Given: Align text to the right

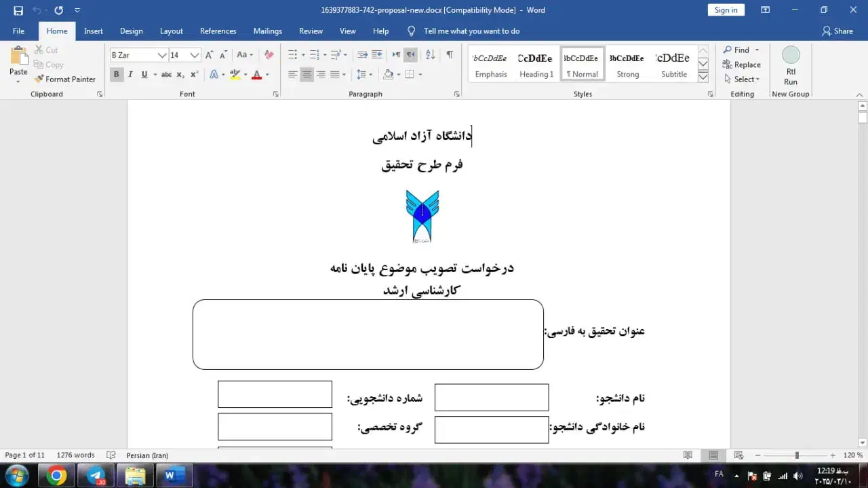Looking at the screenshot, I should 321,75.
